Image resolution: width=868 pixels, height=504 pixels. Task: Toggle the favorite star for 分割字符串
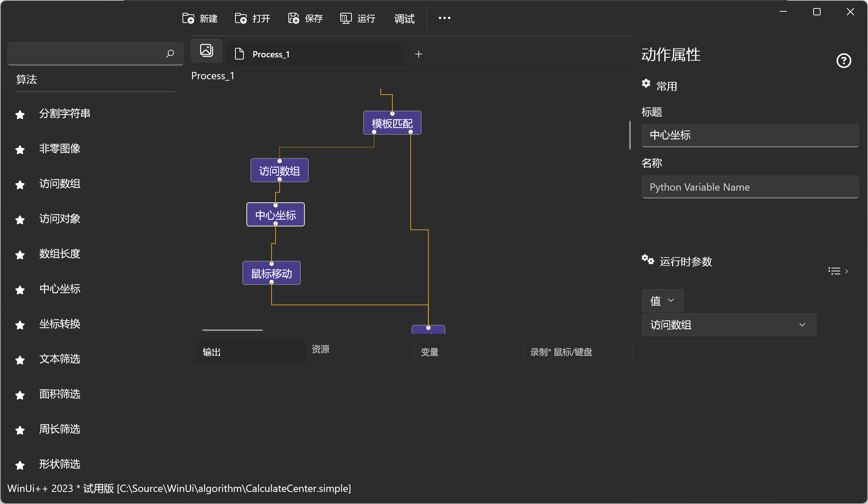20,114
